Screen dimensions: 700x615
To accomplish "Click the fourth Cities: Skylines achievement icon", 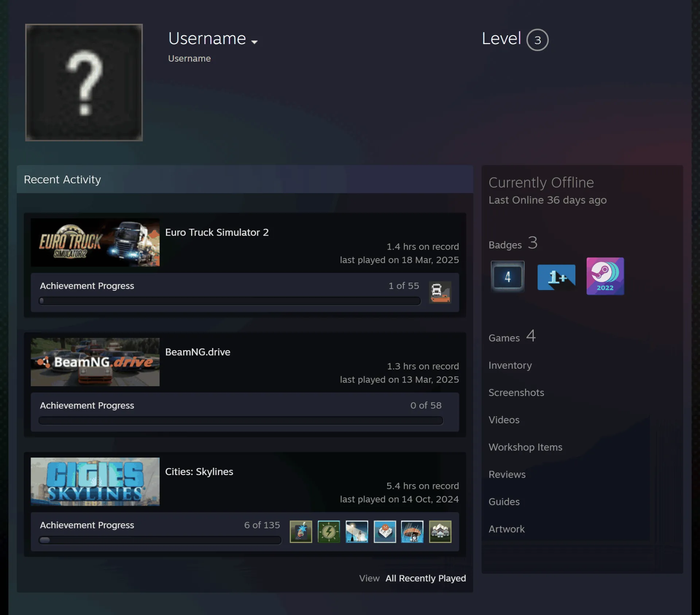I will tap(385, 532).
